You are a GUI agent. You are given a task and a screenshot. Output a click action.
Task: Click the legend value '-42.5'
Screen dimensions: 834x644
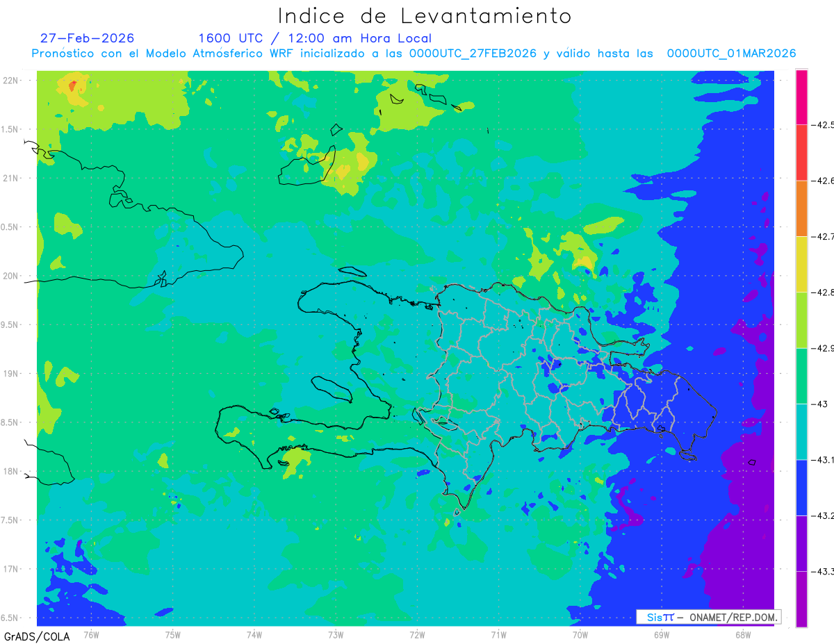tap(822, 125)
